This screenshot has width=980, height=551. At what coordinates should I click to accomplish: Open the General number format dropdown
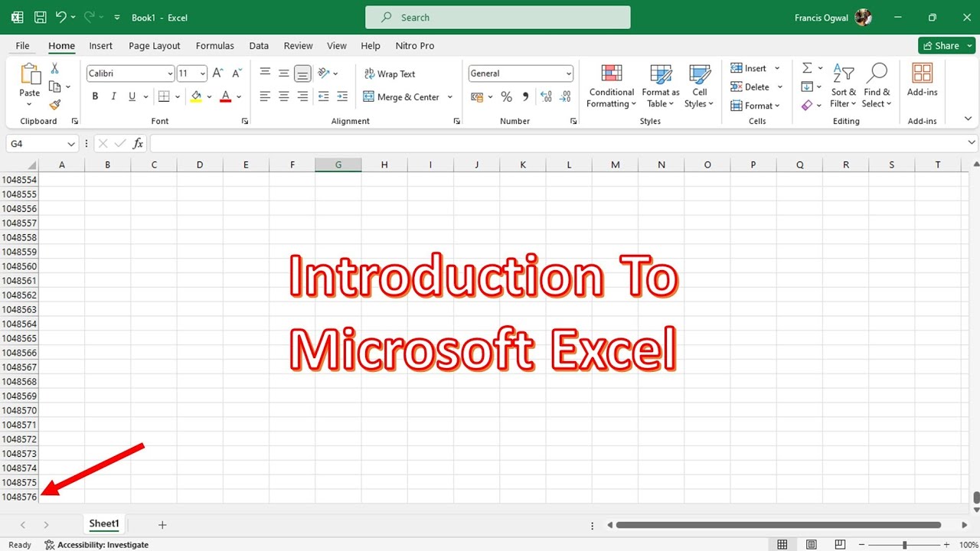tap(568, 73)
